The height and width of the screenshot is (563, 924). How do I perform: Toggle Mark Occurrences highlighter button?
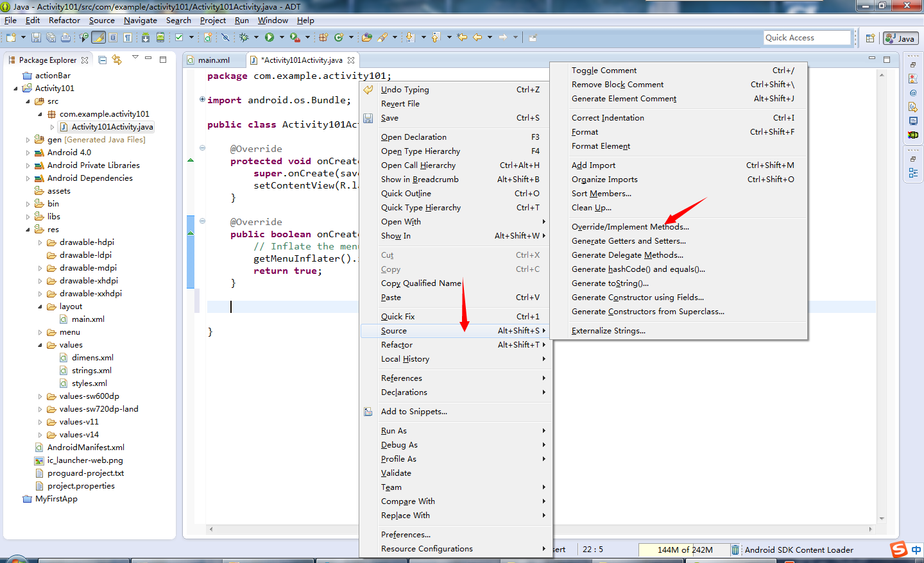pos(98,38)
